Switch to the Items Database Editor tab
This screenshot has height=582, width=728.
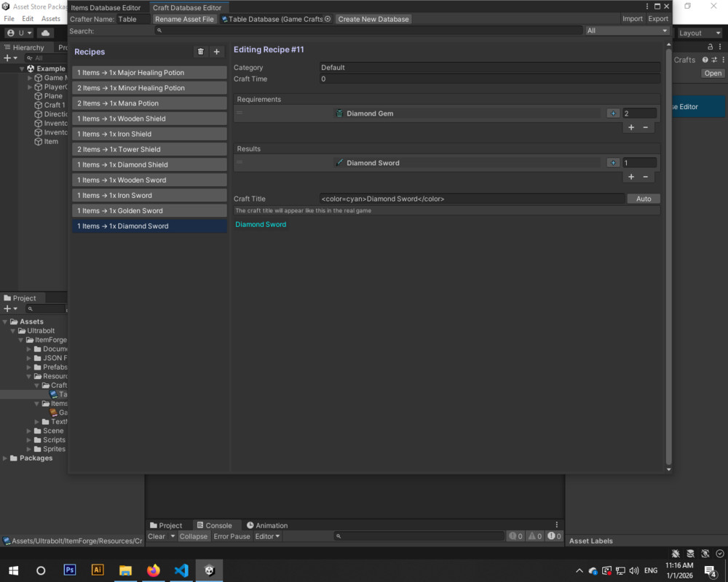tap(106, 7)
